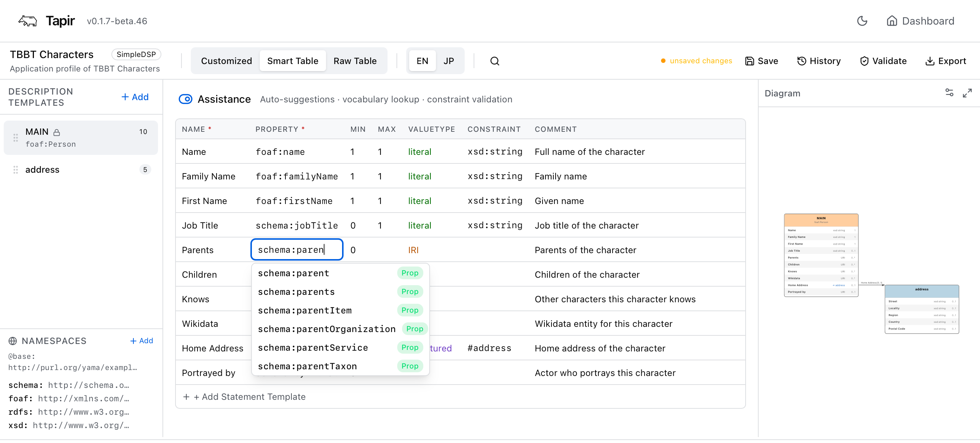The height and width of the screenshot is (443, 980).
Task: Click the MAIN node in diagram
Action: point(821,255)
